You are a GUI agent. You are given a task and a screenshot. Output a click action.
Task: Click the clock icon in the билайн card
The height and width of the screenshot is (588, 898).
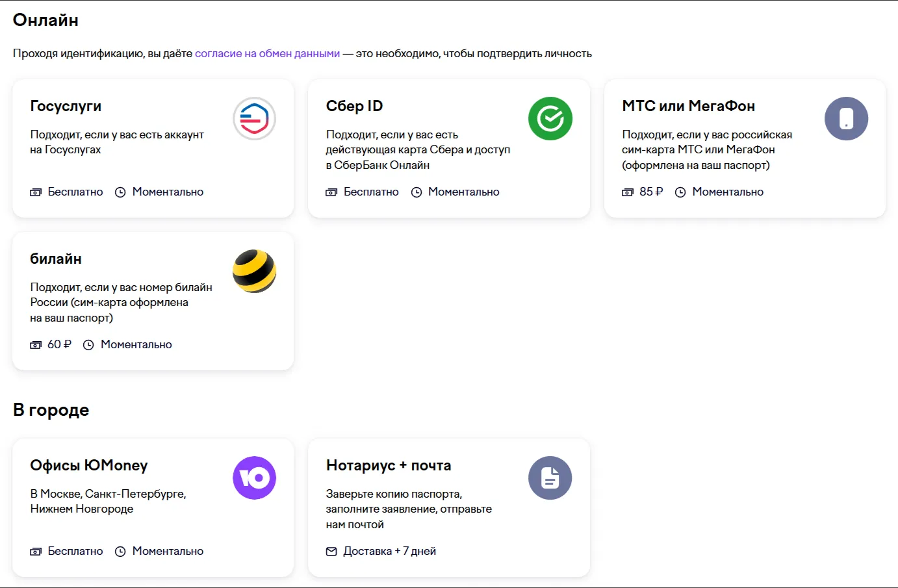pyautogui.click(x=88, y=345)
